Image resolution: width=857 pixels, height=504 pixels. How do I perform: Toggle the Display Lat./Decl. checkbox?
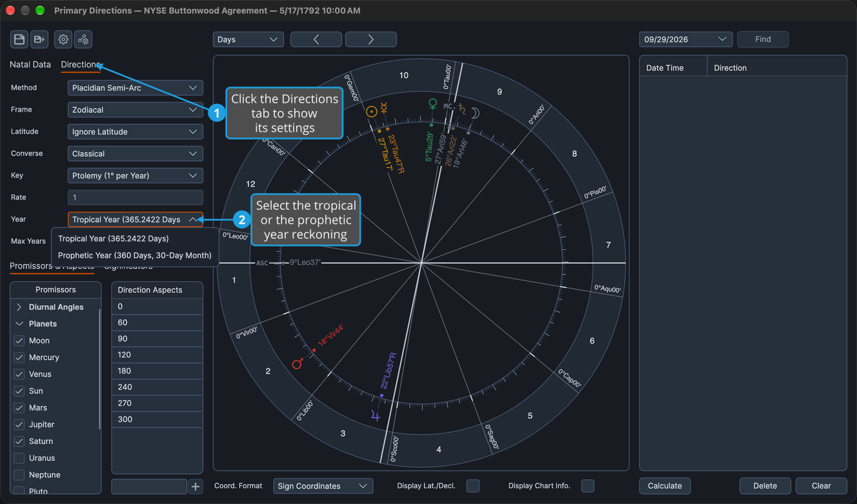tap(473, 486)
